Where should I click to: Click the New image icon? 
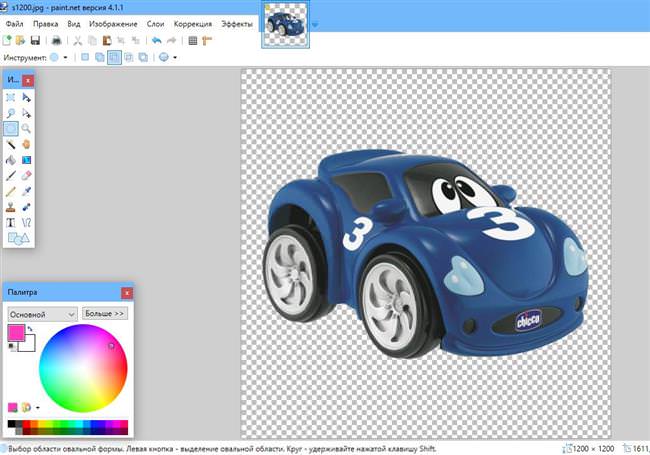tap(7, 41)
